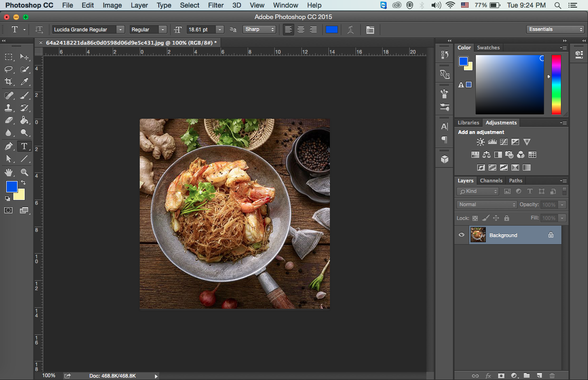Open the Window menu

[x=286, y=5]
